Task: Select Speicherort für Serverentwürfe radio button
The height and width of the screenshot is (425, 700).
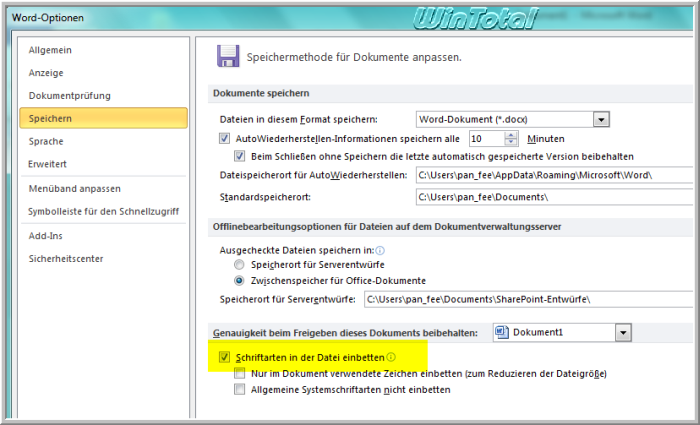Action: (239, 265)
